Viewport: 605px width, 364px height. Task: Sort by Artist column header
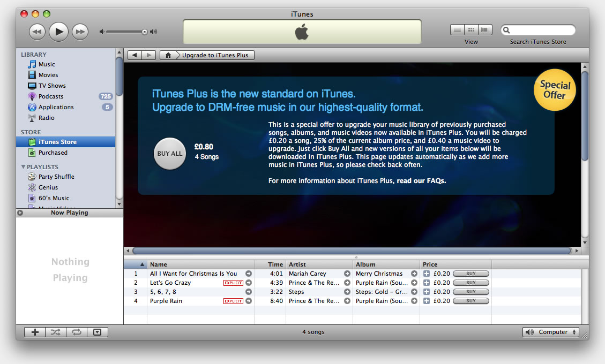319,264
